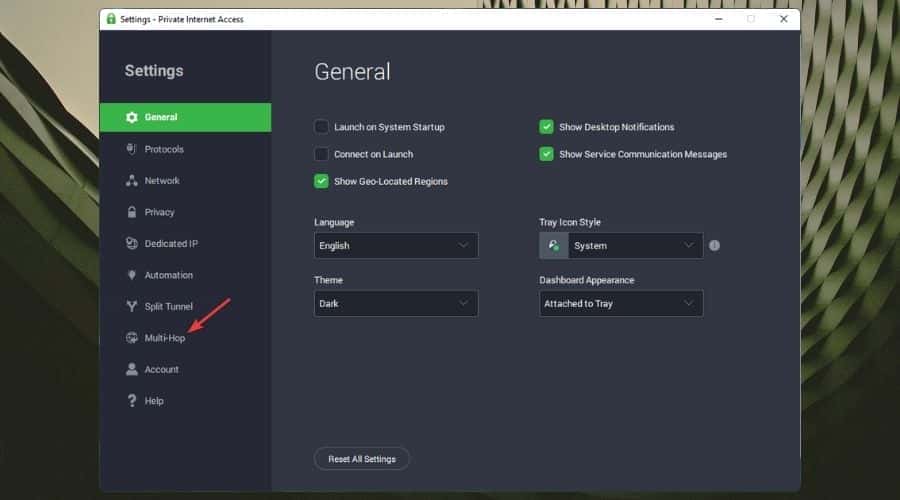This screenshot has height=500, width=900.
Task: Click the Dedicated IP globe icon
Action: pyautogui.click(x=131, y=243)
